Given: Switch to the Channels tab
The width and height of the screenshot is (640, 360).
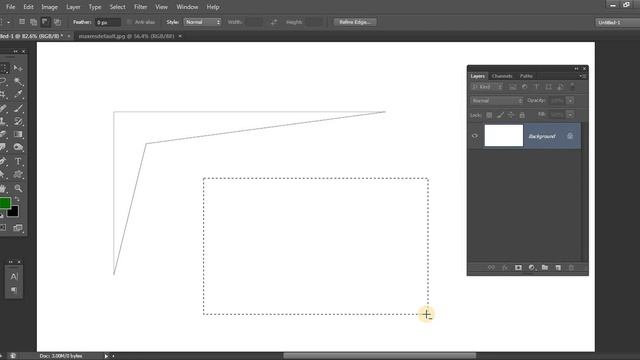Looking at the screenshot, I should (x=502, y=76).
